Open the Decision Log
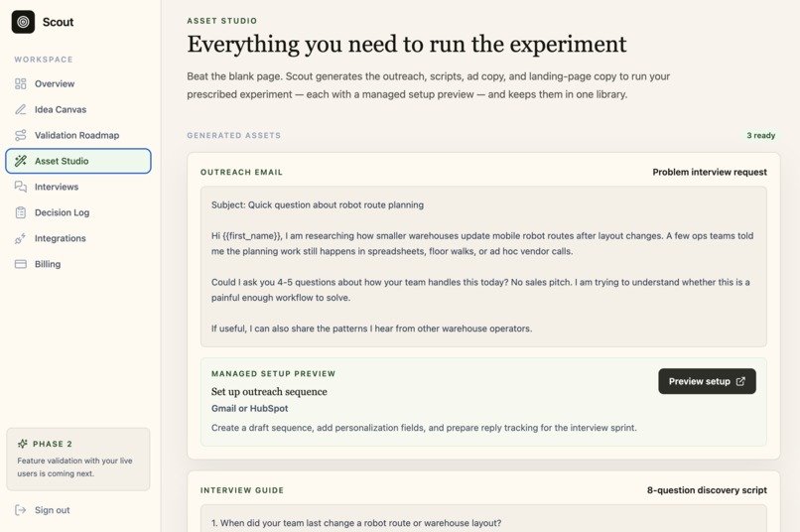 (x=78, y=212)
